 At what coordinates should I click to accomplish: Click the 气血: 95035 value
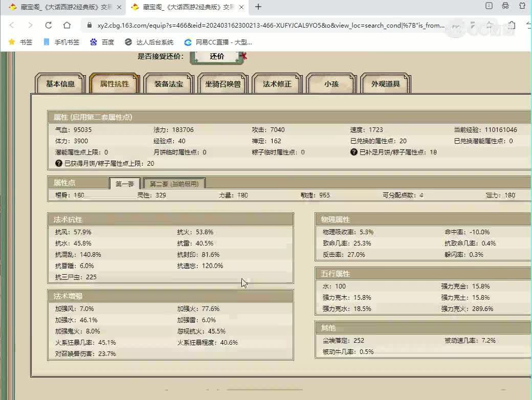pyautogui.click(x=73, y=129)
